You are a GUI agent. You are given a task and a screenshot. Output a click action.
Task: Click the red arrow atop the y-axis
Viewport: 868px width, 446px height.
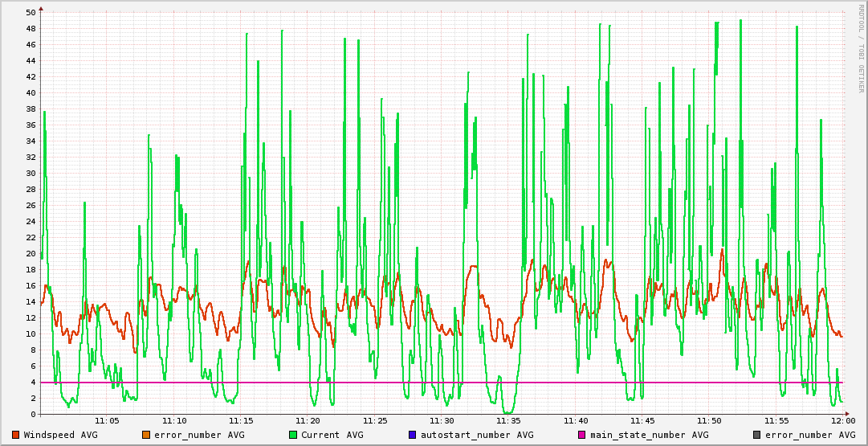click(x=40, y=7)
